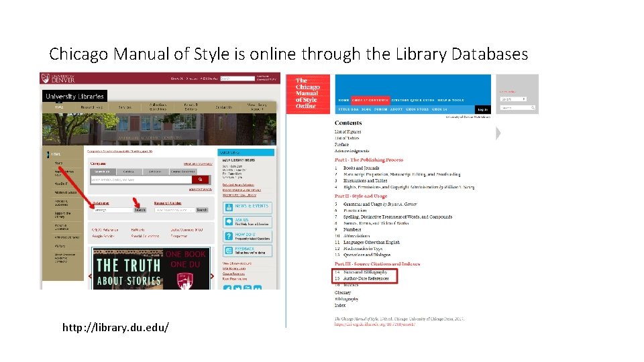
Task: Click the black Log In button
Action: [482, 109]
